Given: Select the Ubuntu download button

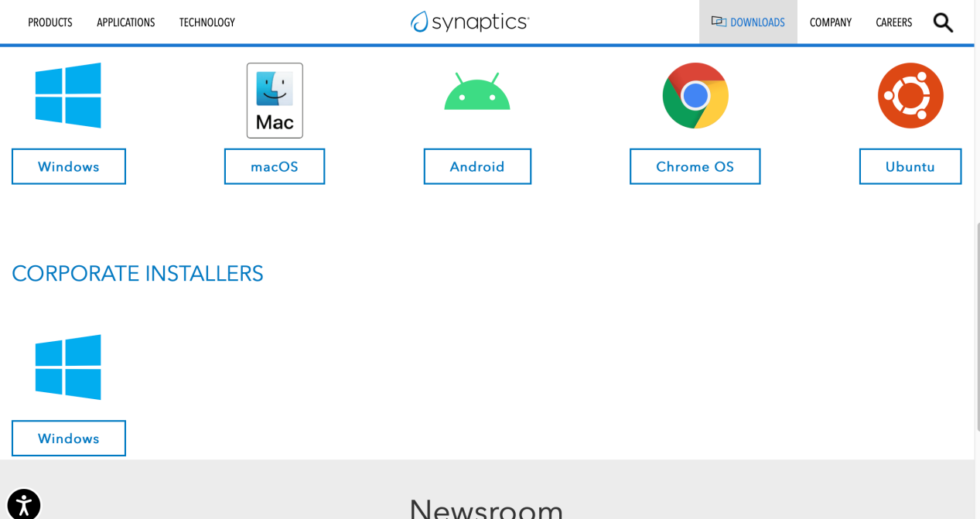Looking at the screenshot, I should 910,166.
